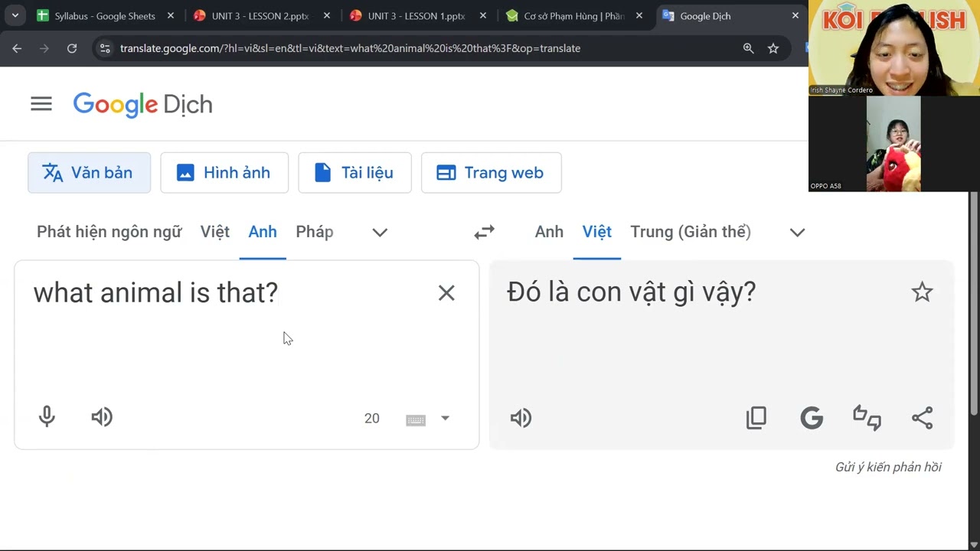The image size is (980, 551).
Task: Listen to the source text speaker icon
Action: [102, 417]
